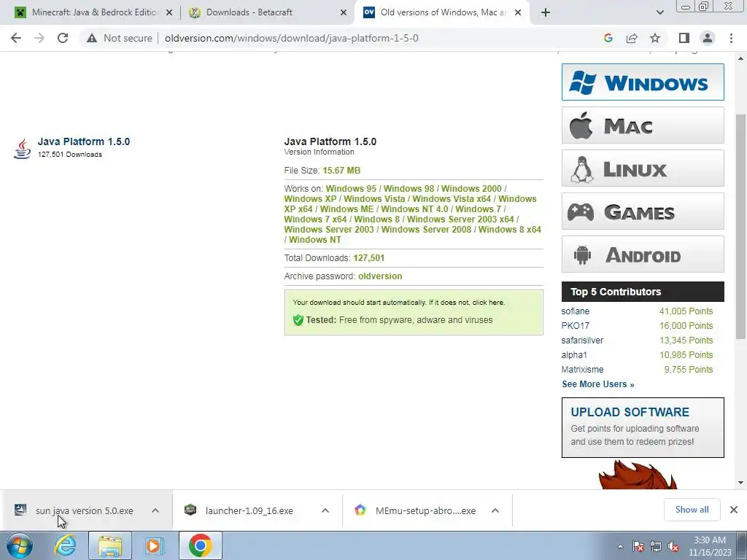Click the Java coffee cup icon

(x=22, y=149)
